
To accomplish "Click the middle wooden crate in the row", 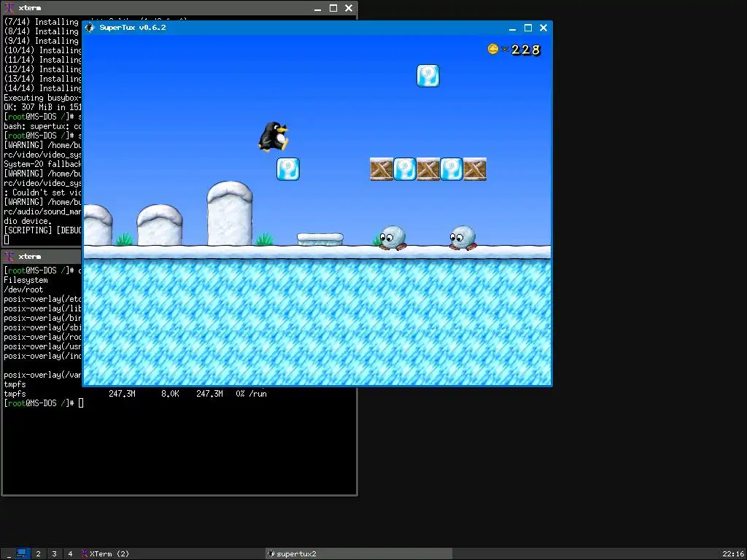I will point(427,169).
